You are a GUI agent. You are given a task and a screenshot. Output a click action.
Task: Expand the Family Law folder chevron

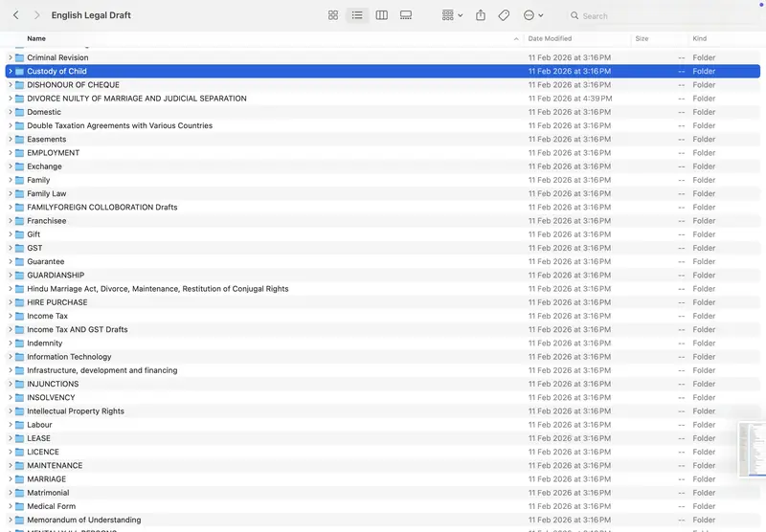[11, 194]
